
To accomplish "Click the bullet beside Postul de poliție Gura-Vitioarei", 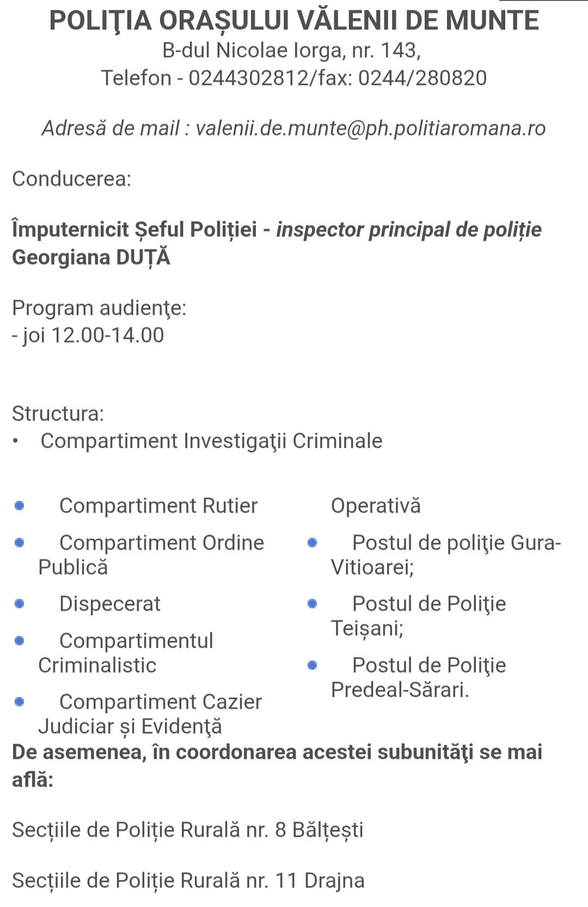I will [x=313, y=543].
